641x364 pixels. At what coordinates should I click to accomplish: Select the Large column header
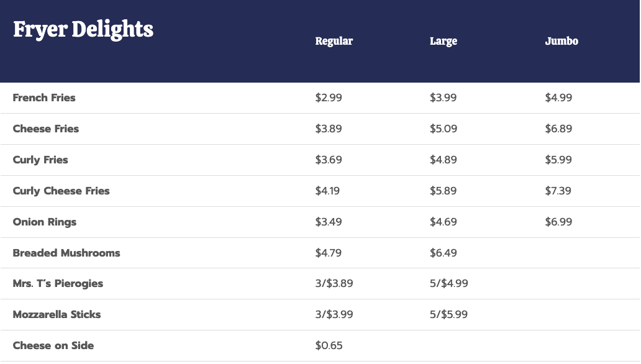443,41
